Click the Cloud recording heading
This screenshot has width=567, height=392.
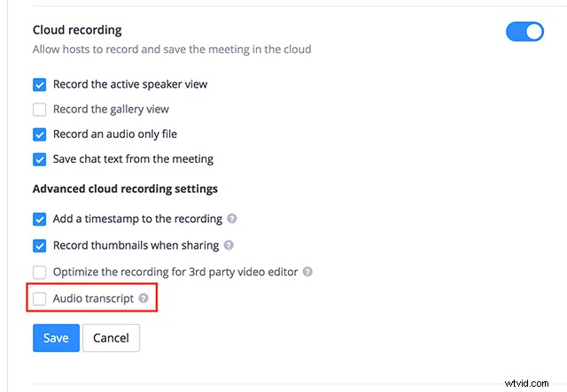[x=77, y=30]
